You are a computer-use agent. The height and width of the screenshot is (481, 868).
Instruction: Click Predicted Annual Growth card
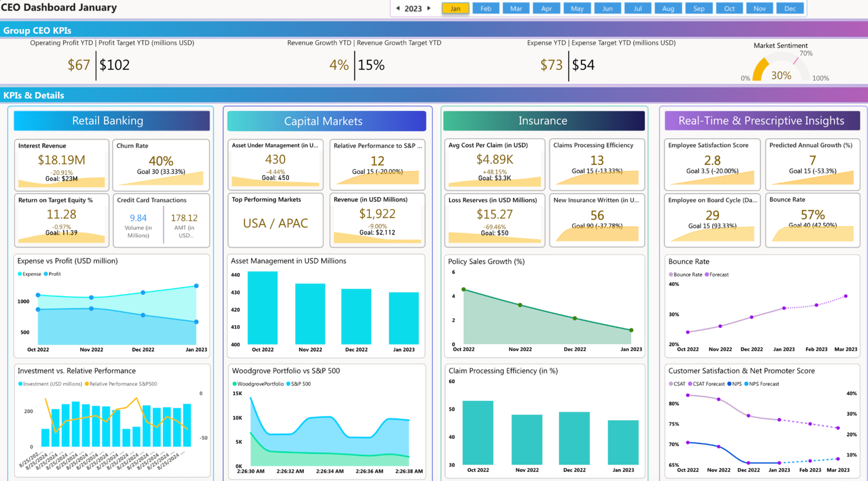coord(813,164)
